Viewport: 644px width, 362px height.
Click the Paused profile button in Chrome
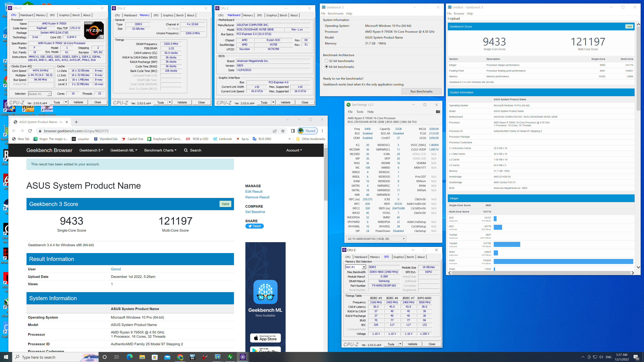308,131
